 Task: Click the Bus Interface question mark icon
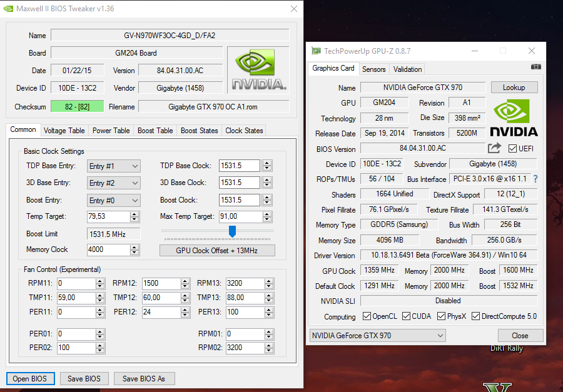[535, 179]
